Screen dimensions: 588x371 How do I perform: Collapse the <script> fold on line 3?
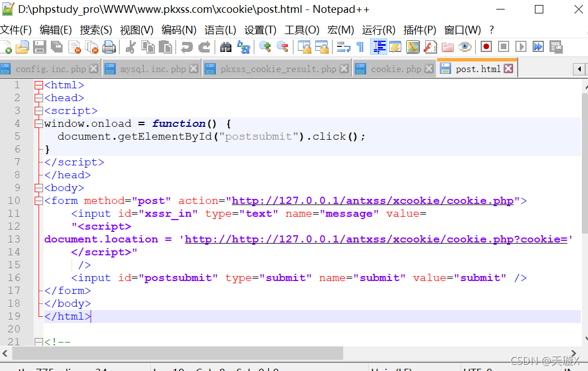pos(39,111)
